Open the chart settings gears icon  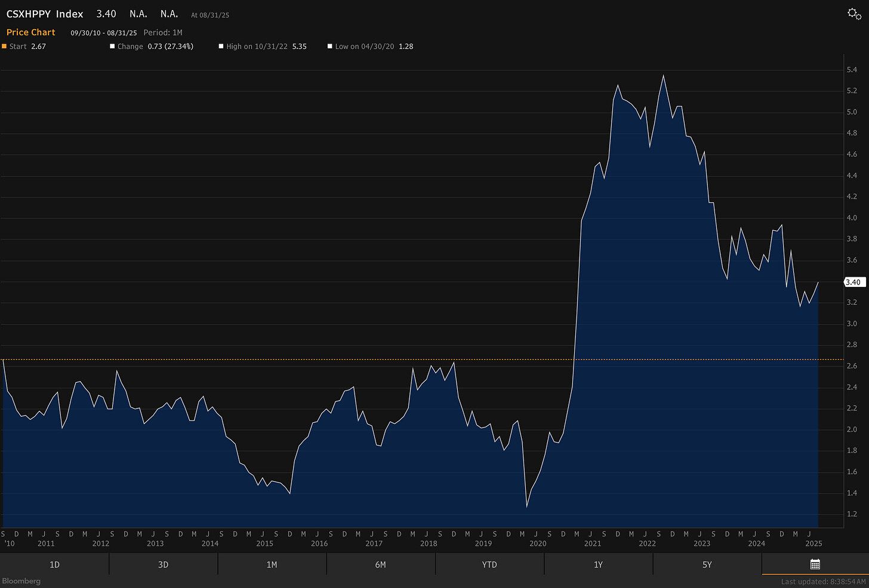[x=854, y=14]
